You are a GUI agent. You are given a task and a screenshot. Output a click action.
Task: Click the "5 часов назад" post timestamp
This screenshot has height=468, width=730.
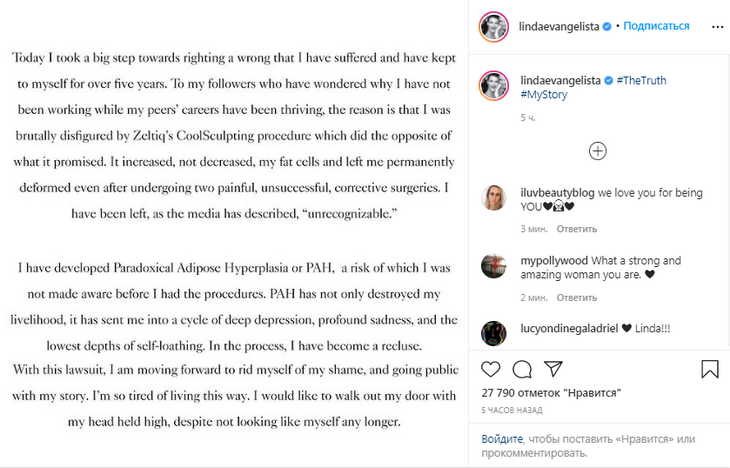pos(511,410)
